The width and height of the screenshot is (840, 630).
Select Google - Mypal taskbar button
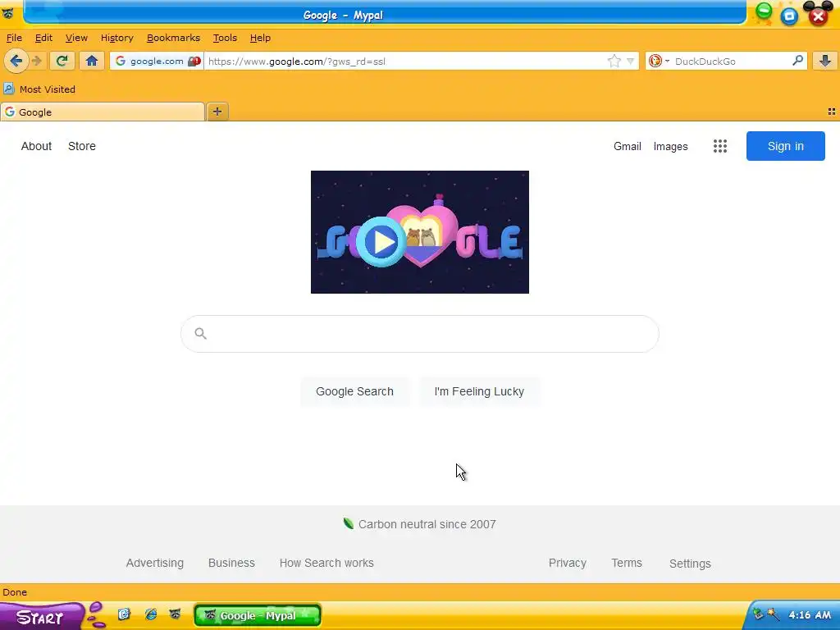[x=257, y=615]
